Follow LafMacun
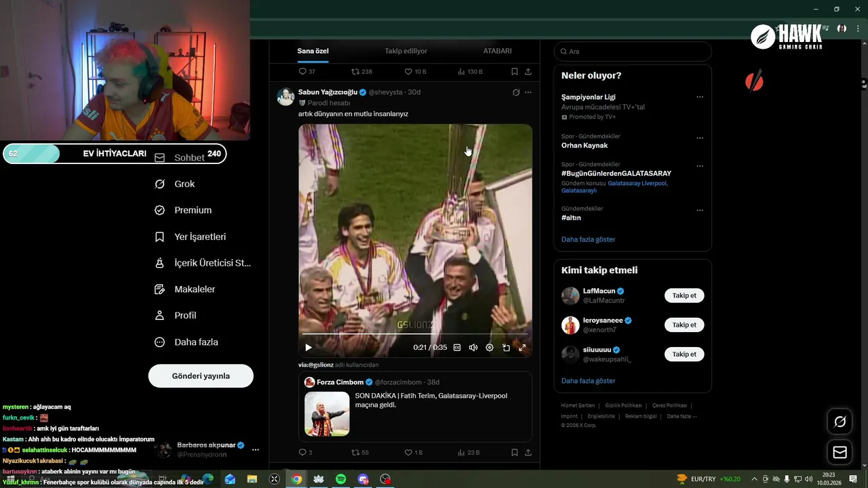Viewport: 868px width, 488px height. point(684,296)
